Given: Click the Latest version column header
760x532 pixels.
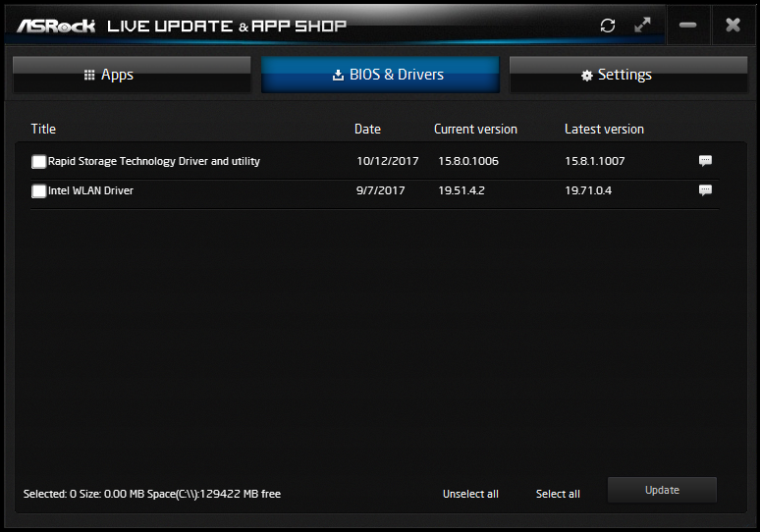Looking at the screenshot, I should (605, 129).
